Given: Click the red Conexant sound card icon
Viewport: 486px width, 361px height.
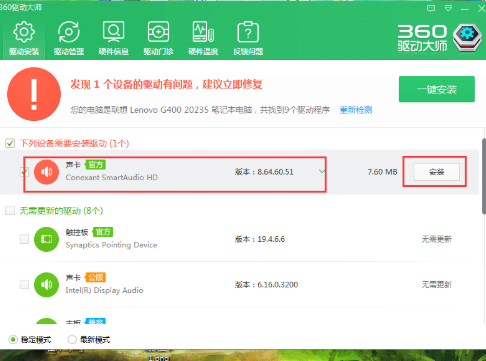Looking at the screenshot, I should point(46,172).
